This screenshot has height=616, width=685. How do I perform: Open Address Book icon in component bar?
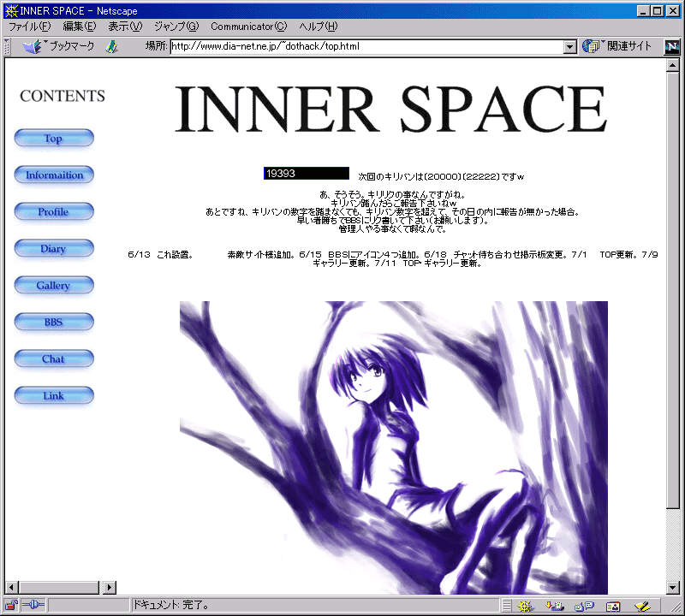(613, 606)
